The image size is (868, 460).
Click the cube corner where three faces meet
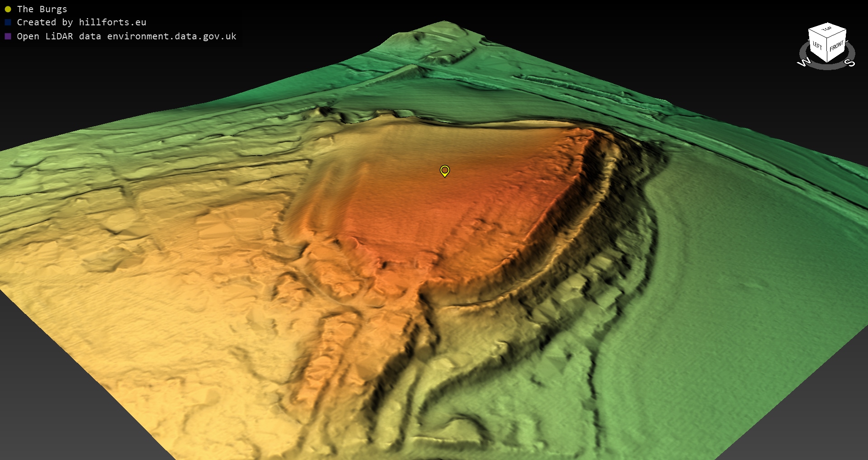(x=827, y=38)
